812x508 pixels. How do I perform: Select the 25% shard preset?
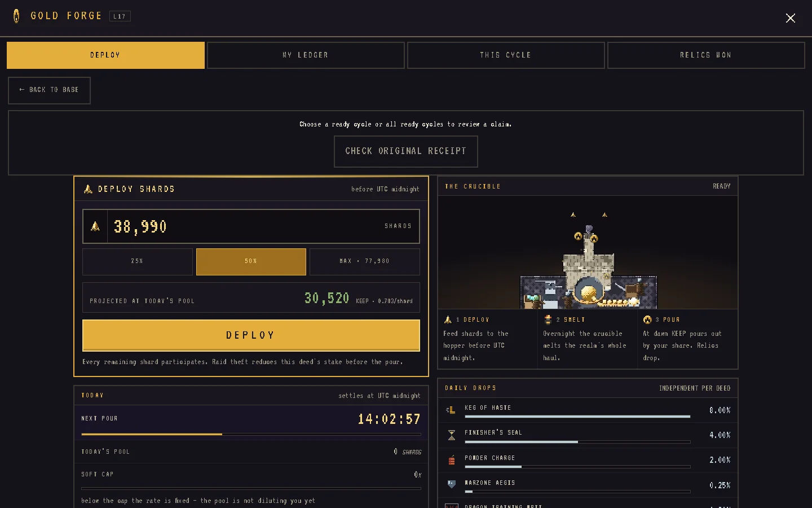click(138, 261)
